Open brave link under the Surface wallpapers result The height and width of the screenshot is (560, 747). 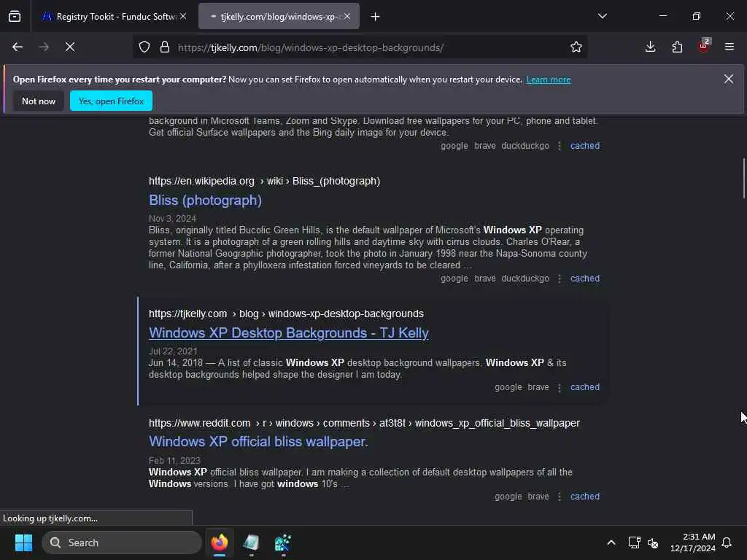pyautogui.click(x=485, y=146)
